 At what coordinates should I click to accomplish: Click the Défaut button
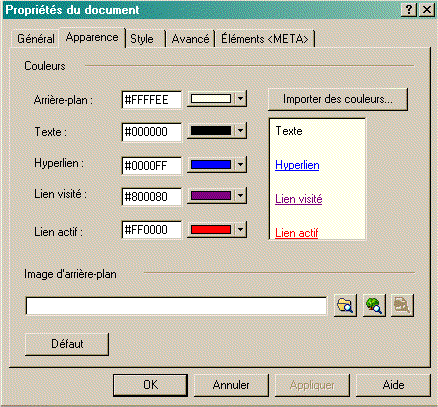coord(67,344)
